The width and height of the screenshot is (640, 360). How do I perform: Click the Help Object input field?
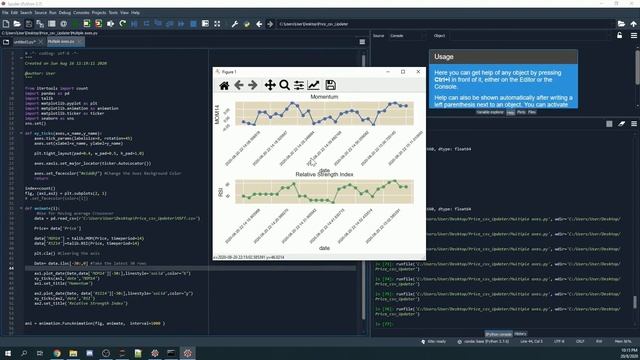pyautogui.click(x=529, y=36)
